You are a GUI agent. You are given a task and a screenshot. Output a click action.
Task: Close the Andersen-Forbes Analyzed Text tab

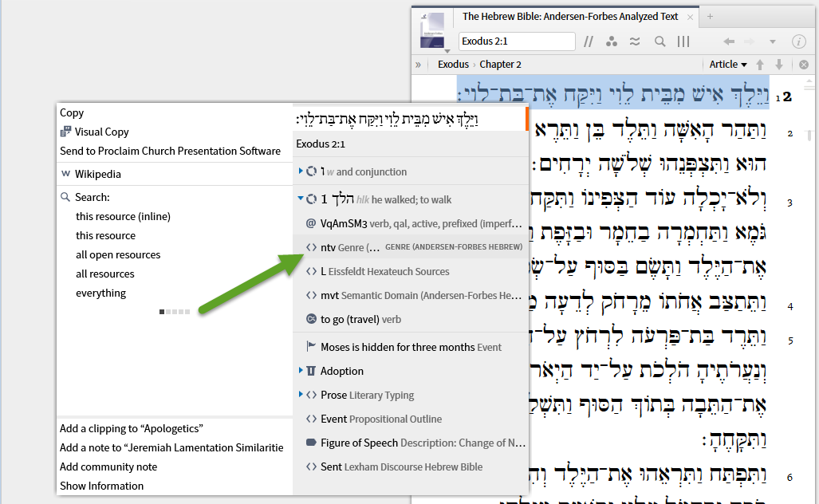click(x=690, y=18)
